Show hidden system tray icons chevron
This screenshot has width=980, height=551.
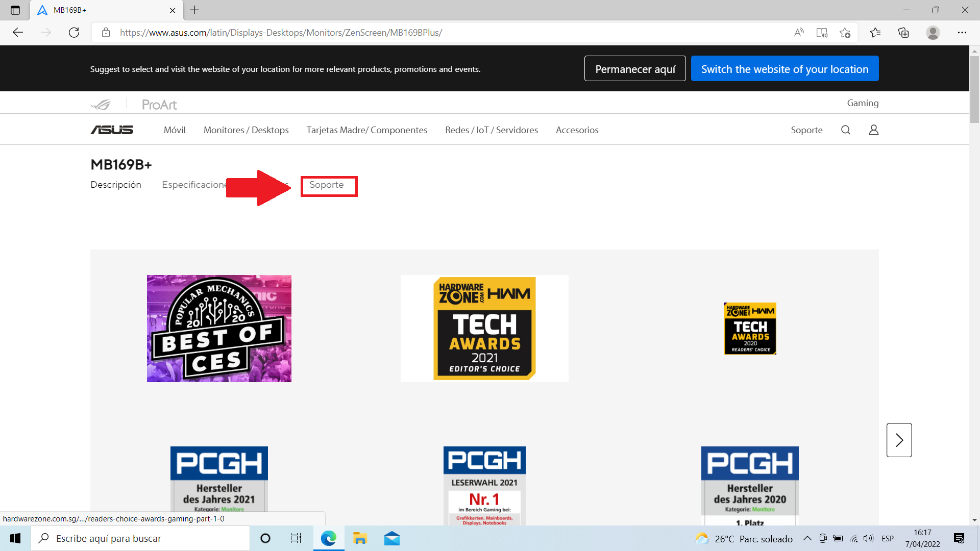(807, 538)
